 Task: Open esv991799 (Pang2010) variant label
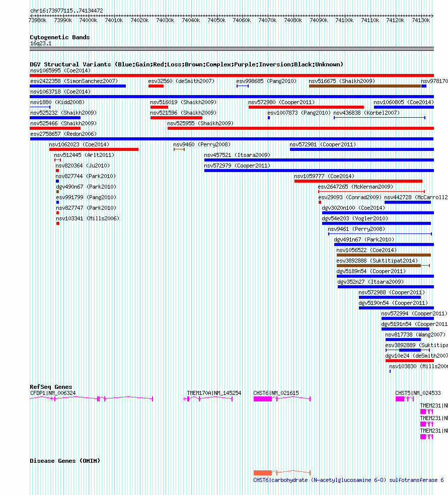[x=86, y=197]
